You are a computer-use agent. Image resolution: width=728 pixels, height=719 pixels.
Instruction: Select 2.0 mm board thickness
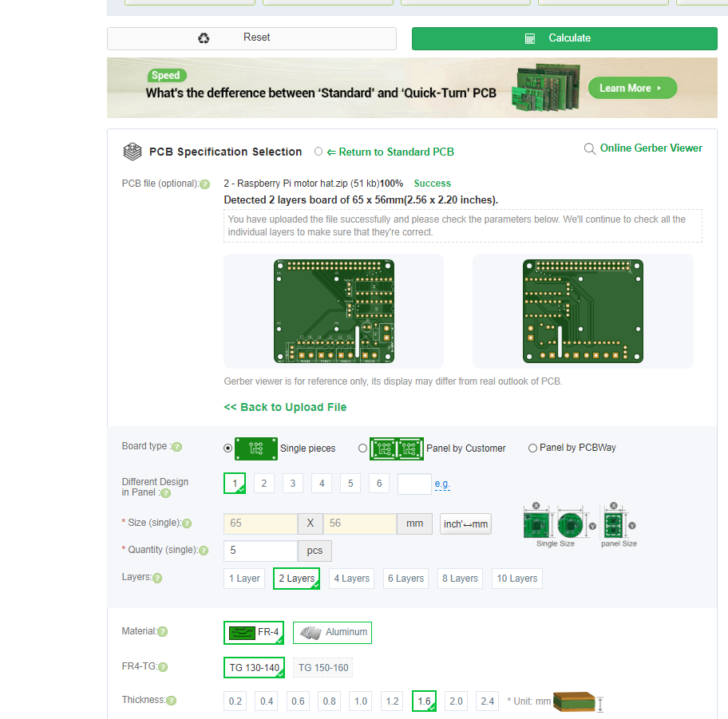click(x=456, y=701)
